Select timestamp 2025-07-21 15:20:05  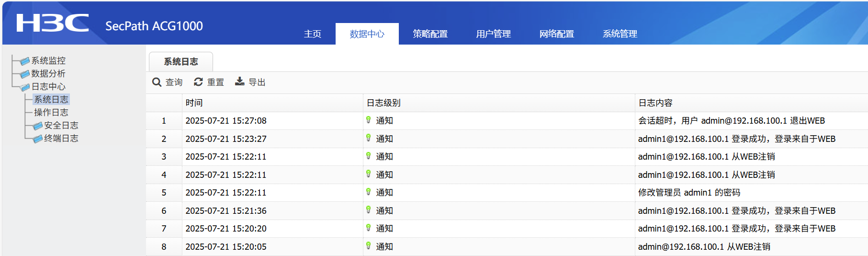click(x=226, y=247)
